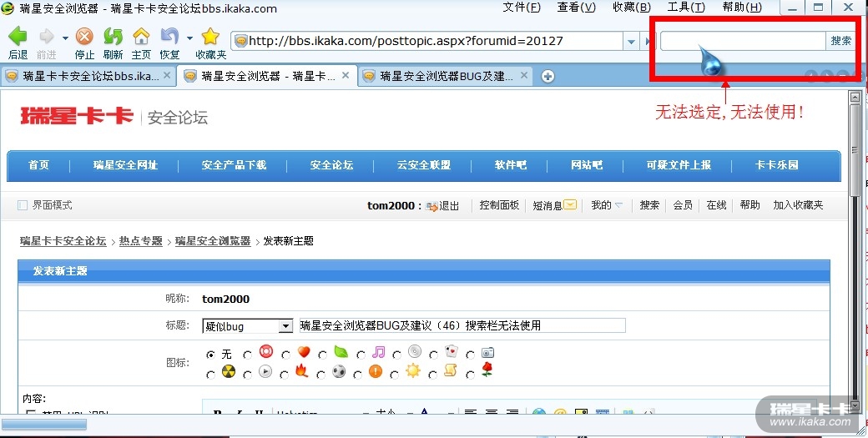
Task: Click the 瑞星卡卡安全论坛 breadcrumb link
Action: point(63,241)
